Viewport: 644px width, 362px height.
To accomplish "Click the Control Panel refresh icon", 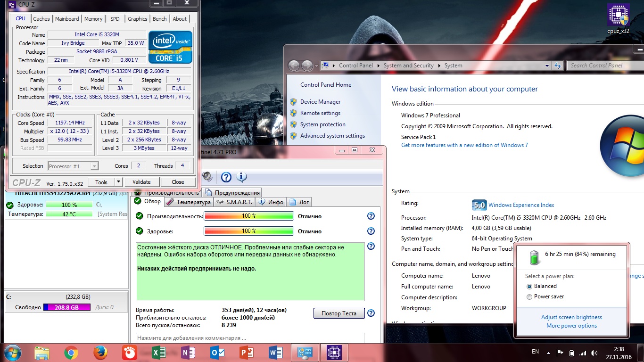I will tap(558, 66).
